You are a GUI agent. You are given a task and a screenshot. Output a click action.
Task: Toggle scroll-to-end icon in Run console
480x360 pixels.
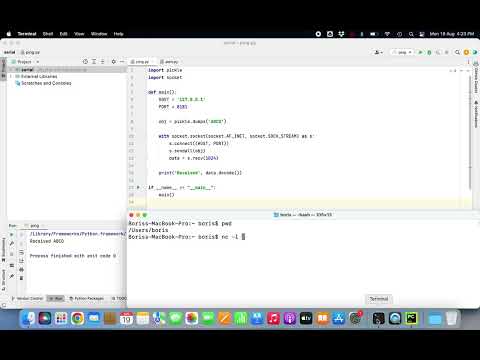point(21,261)
